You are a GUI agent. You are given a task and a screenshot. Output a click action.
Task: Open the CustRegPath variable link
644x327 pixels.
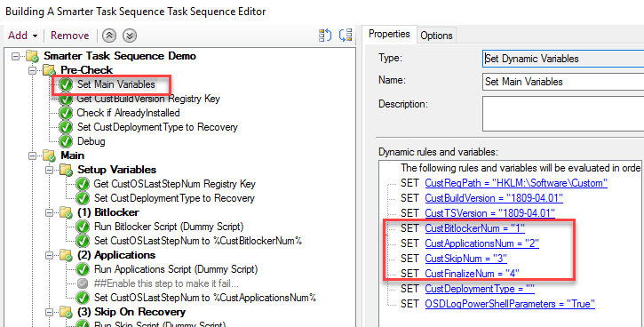(516, 183)
